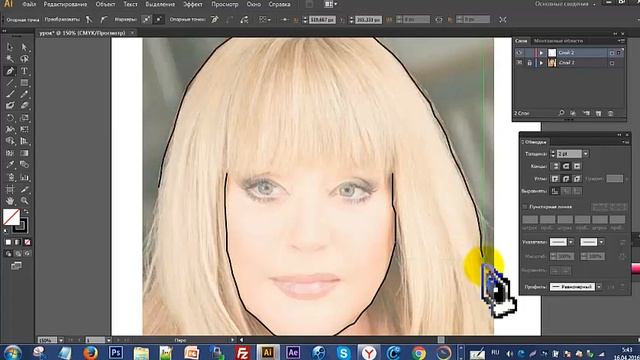The width and height of the screenshot is (640, 360).
Task: Select the Line Segment tool
Action: [10, 83]
